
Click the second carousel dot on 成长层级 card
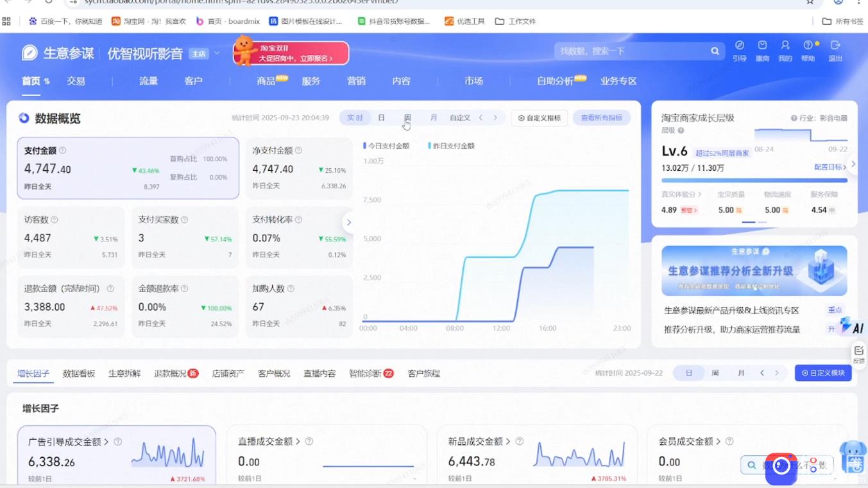coord(762,222)
